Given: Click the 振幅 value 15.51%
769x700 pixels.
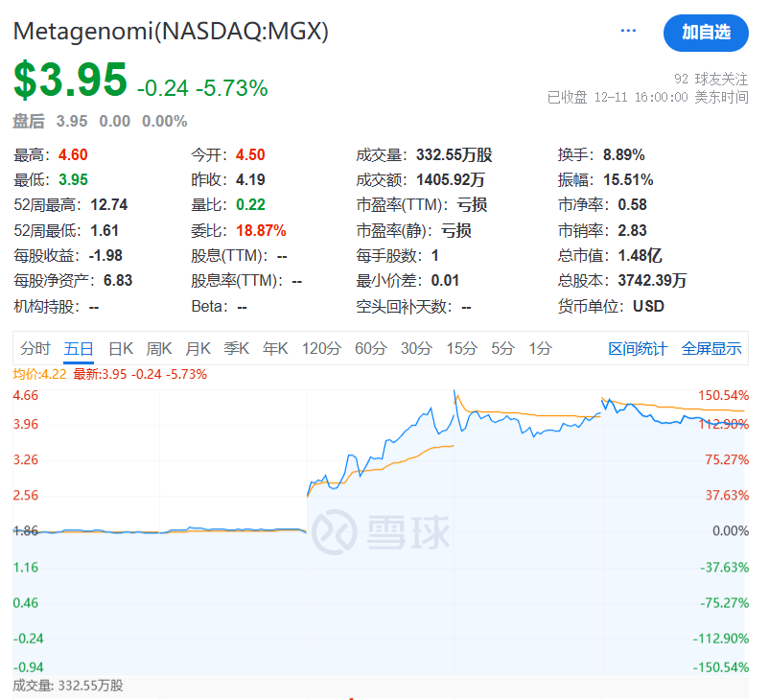Looking at the screenshot, I should 628,180.
